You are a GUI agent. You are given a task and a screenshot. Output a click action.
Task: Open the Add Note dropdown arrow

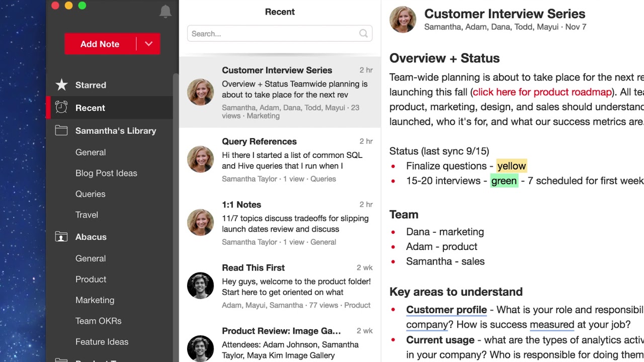coord(148,44)
